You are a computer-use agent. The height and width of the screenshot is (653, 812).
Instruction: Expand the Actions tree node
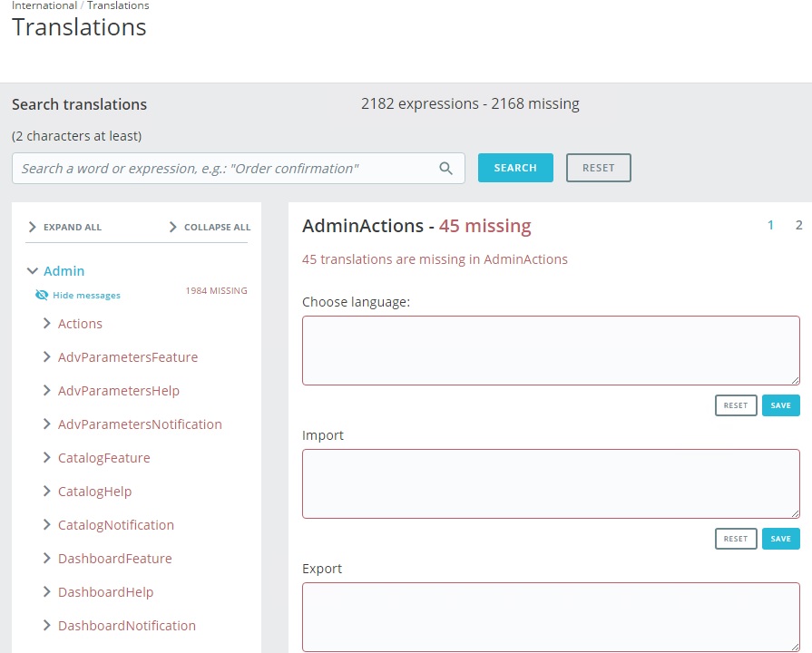47,324
